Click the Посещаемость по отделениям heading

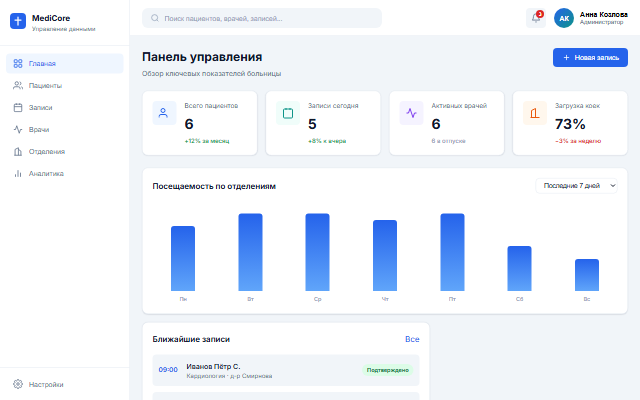click(214, 186)
